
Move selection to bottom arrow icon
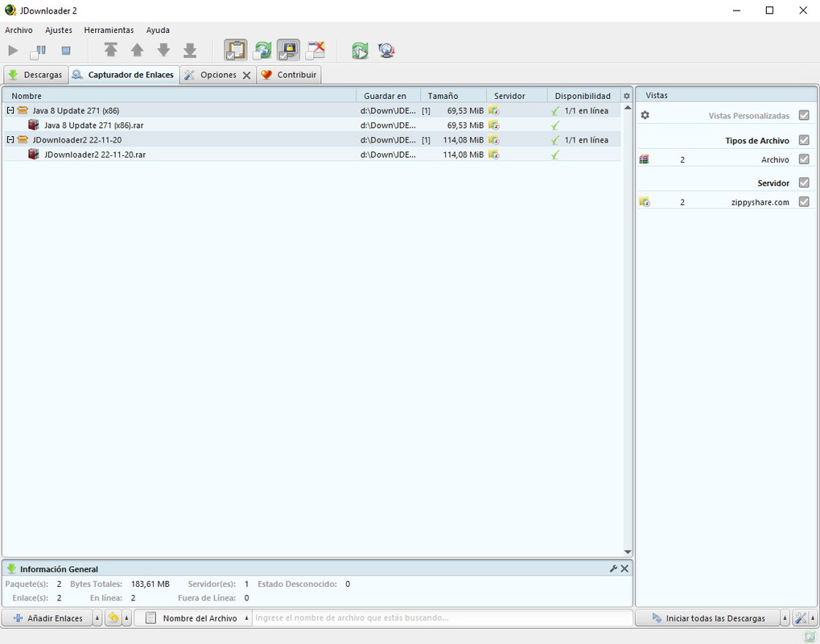point(190,50)
